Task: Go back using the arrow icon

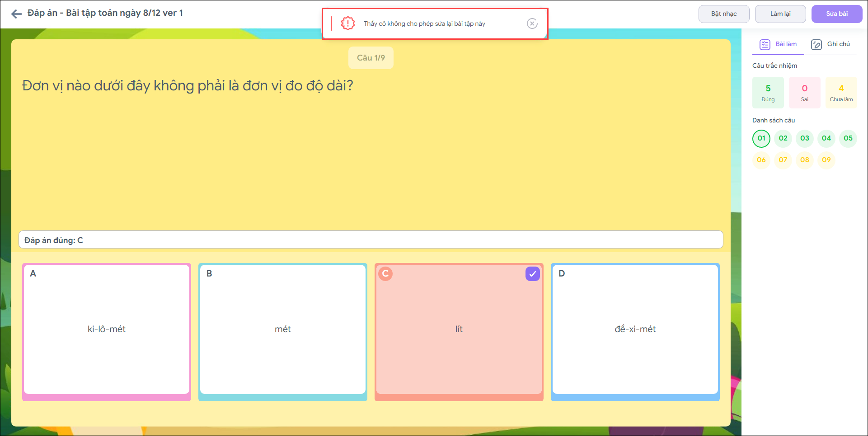Action: click(x=17, y=14)
